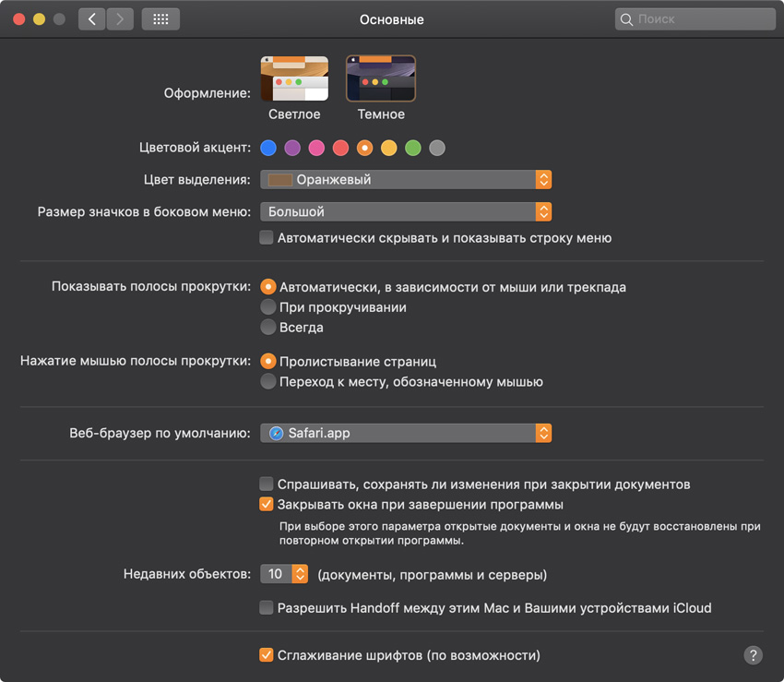The height and width of the screenshot is (682, 784).
Task: Click the Safari compass icon in the browser menu
Action: coord(276,434)
